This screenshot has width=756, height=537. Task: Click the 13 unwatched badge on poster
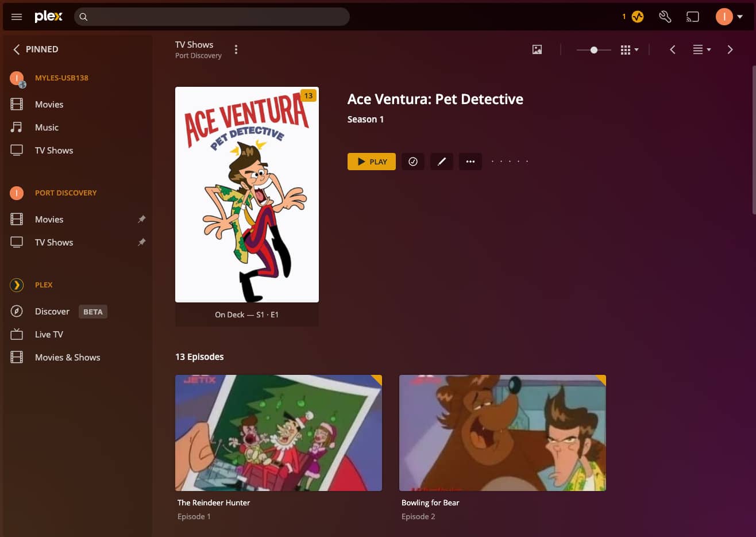point(308,96)
